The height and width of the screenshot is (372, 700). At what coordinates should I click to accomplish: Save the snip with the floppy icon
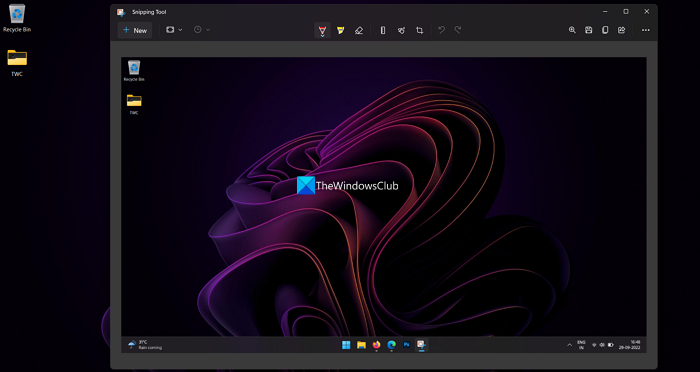pos(588,30)
